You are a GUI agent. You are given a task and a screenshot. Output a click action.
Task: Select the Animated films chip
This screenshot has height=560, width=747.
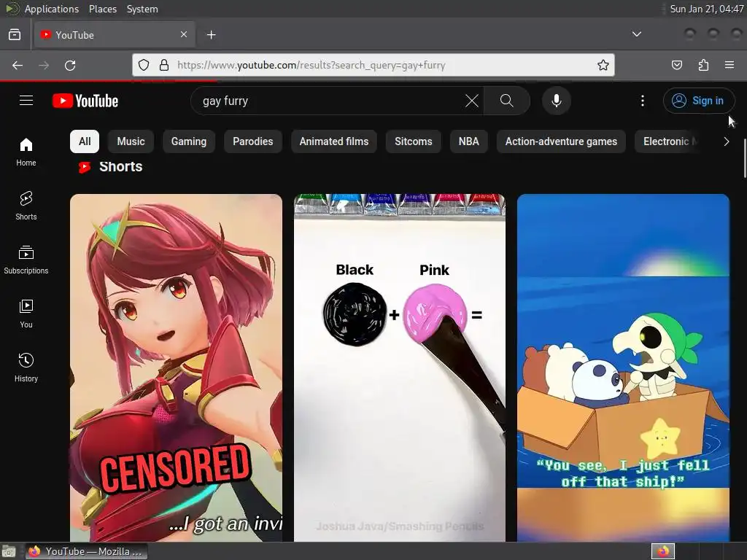334,141
